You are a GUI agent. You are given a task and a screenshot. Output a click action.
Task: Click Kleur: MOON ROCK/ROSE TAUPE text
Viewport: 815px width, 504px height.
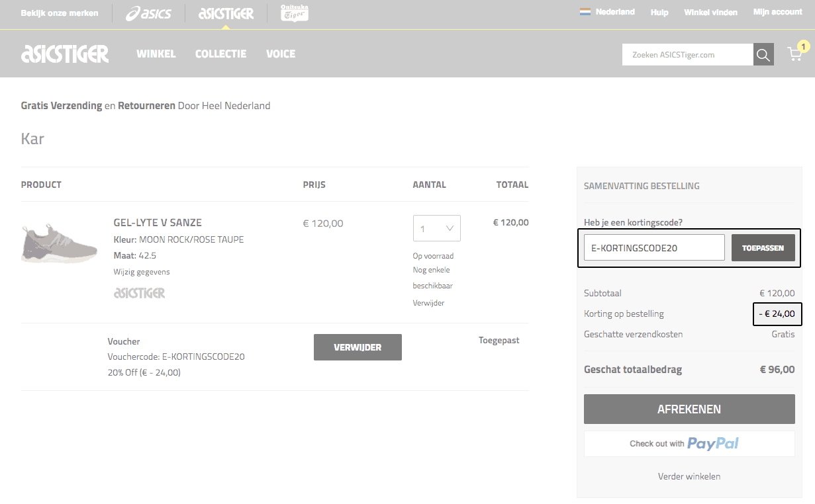tap(179, 239)
